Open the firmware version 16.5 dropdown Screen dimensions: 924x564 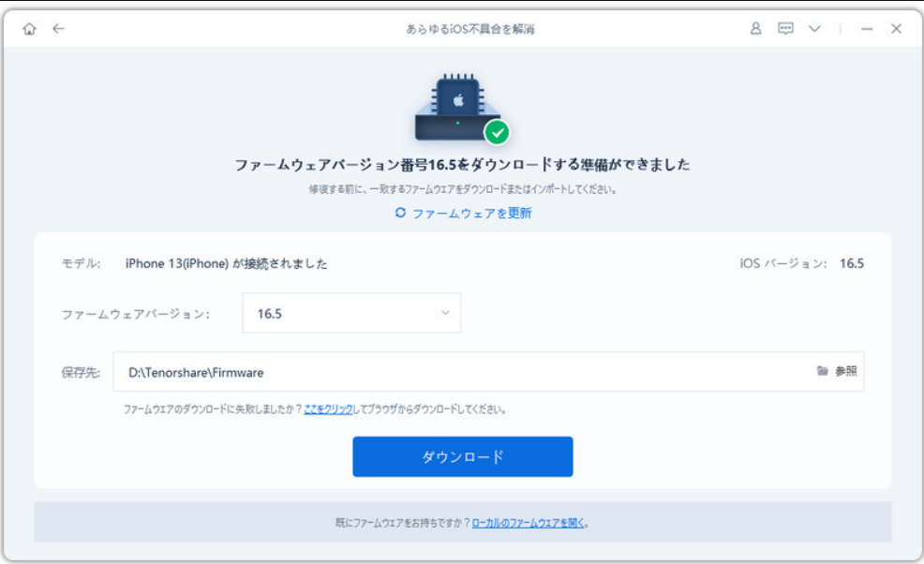pyautogui.click(x=351, y=313)
